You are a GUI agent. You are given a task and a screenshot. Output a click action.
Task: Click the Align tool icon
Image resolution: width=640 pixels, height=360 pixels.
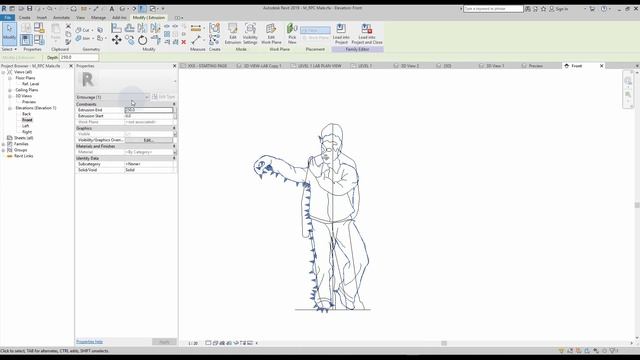(116, 28)
